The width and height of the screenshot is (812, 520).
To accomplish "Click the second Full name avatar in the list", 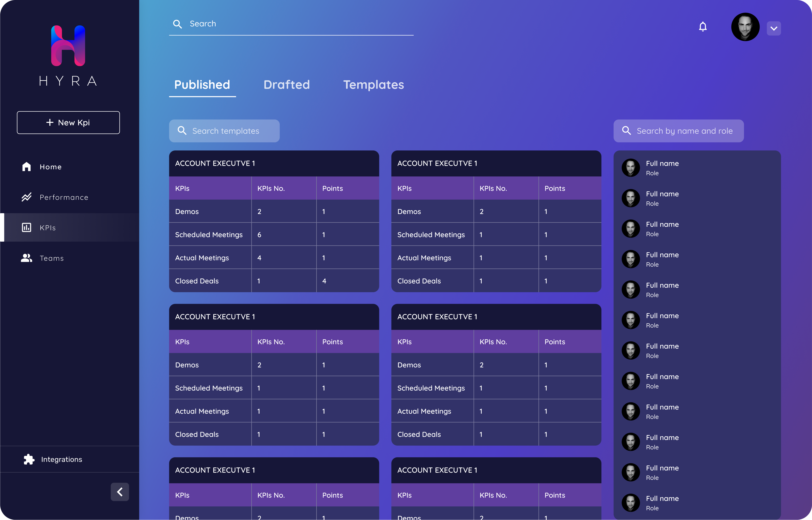I will point(631,198).
